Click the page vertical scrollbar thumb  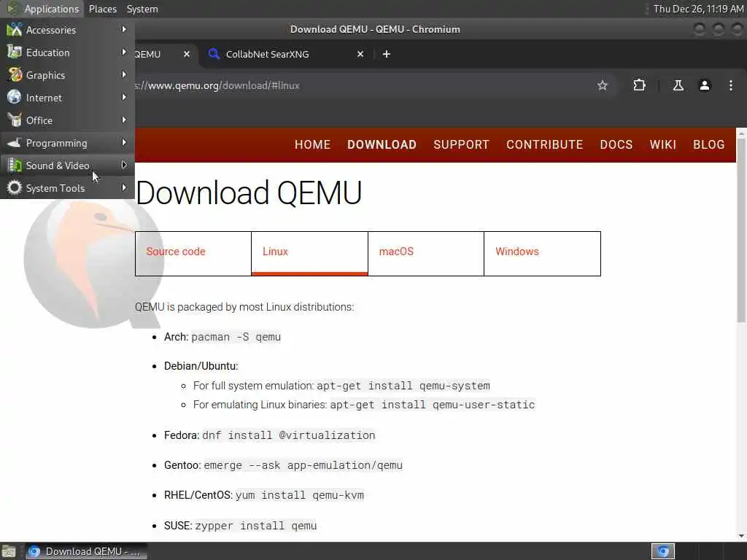741,230
